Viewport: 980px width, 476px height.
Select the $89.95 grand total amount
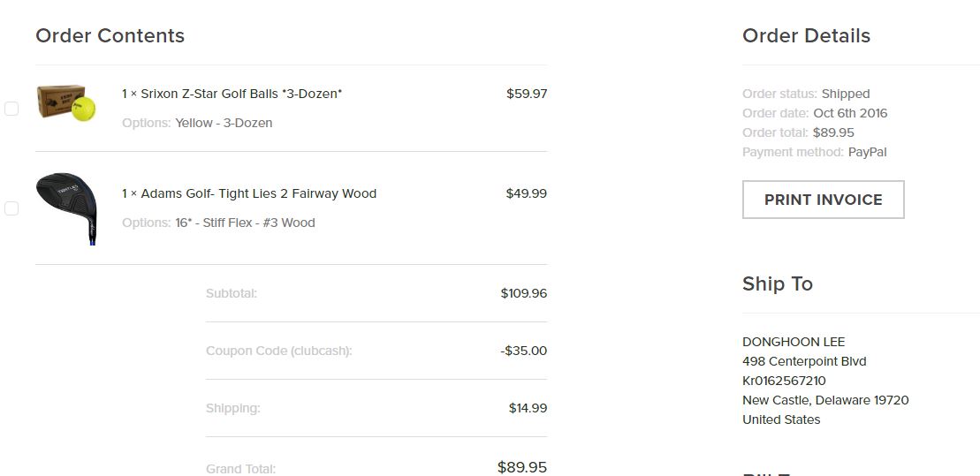click(x=521, y=467)
